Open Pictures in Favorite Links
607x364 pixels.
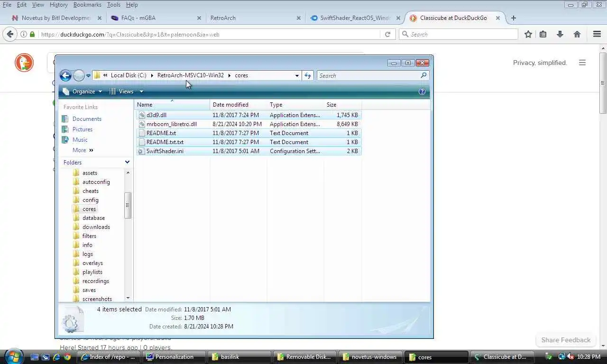pos(83,129)
